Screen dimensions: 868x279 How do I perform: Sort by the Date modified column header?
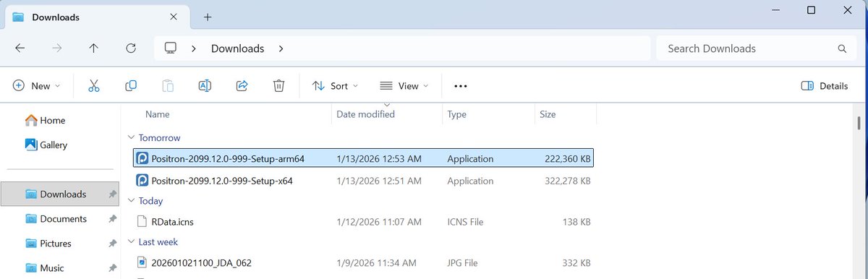(x=366, y=114)
